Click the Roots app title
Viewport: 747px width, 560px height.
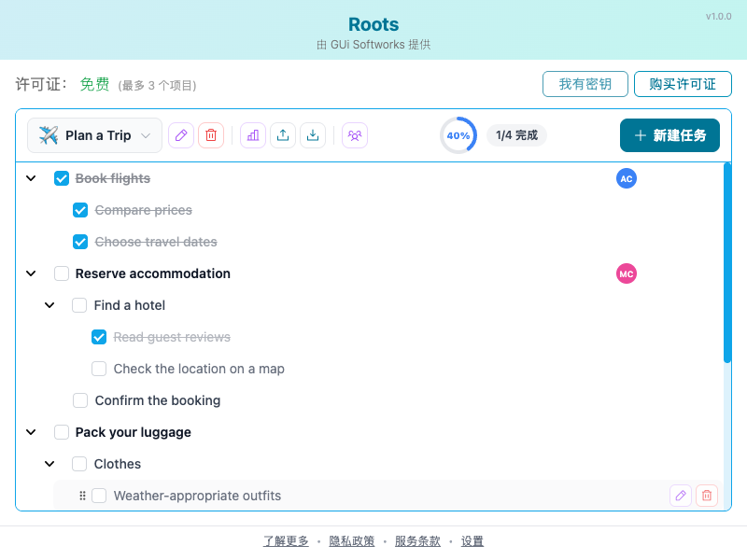coord(373,24)
